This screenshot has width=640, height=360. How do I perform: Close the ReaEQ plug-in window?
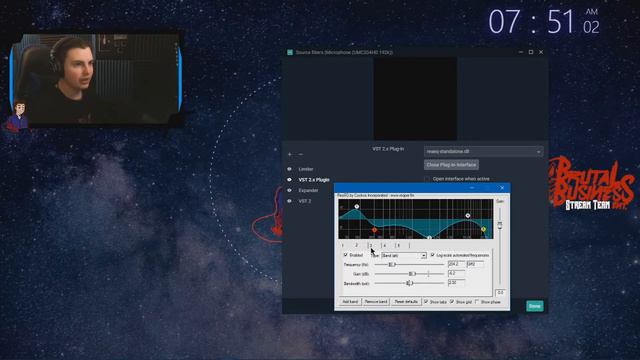[x=502, y=188]
